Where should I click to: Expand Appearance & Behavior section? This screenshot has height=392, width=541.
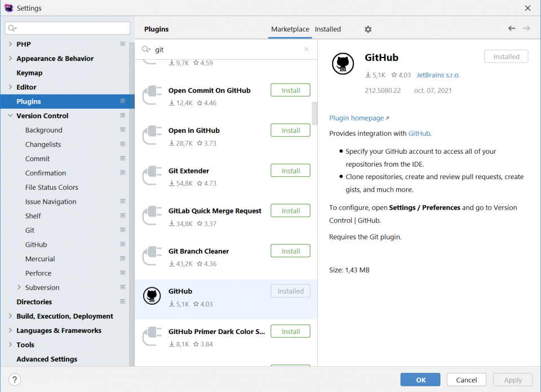click(x=10, y=58)
